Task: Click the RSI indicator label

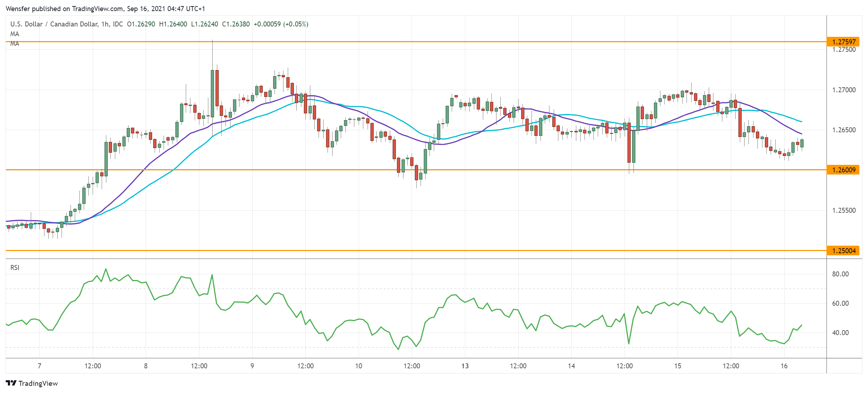Action: (x=15, y=267)
